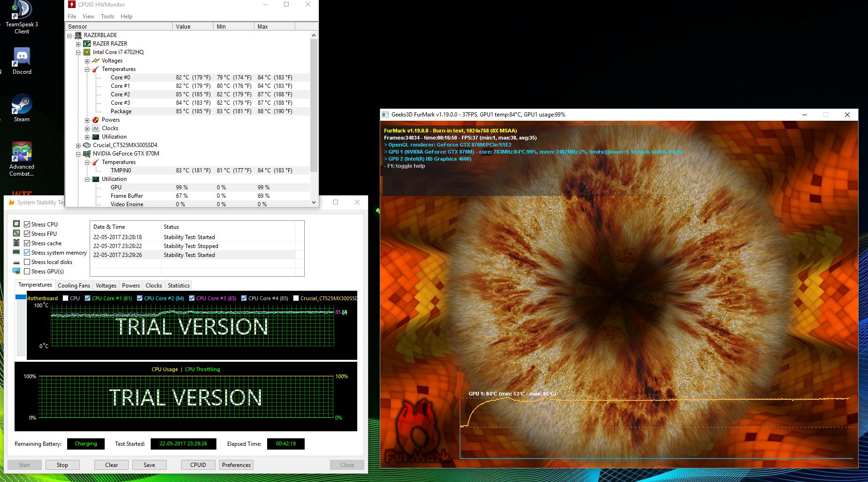Click the Intel Core i7 4702HQ chip icon
This screenshot has height=482, width=868.
pyautogui.click(x=87, y=52)
